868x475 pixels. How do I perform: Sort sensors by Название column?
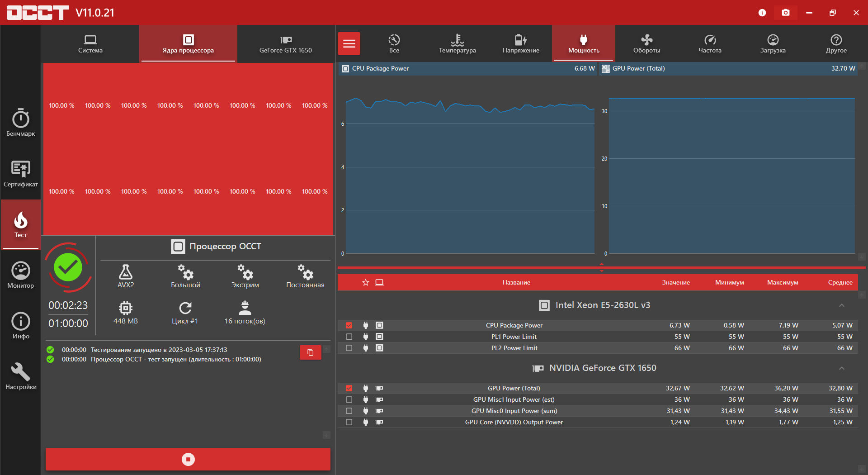[x=516, y=282]
